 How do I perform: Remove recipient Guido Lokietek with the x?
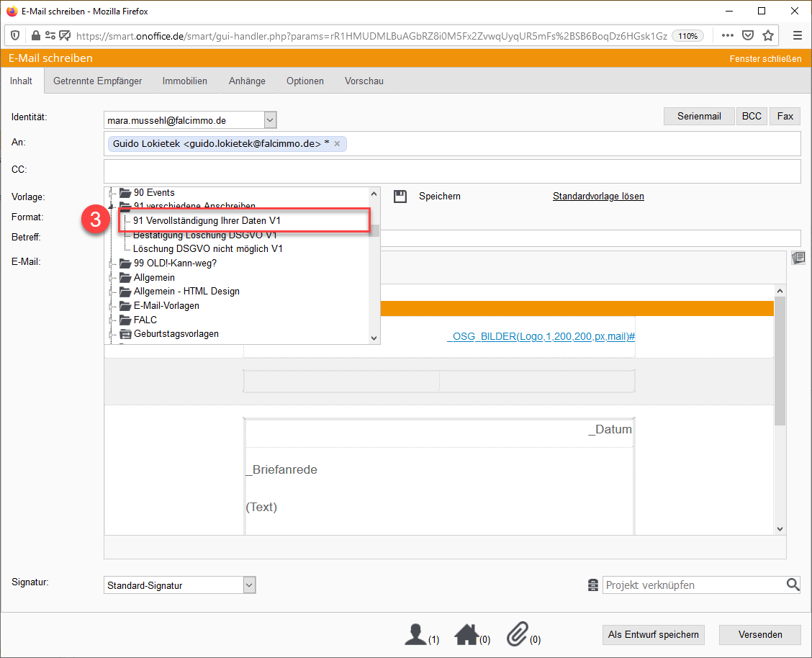pos(337,144)
